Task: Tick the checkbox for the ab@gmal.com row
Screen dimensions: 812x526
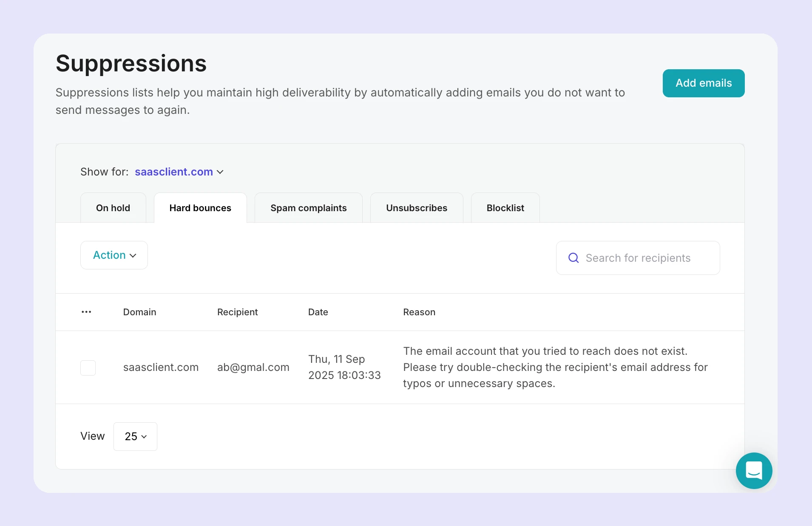Action: point(88,368)
